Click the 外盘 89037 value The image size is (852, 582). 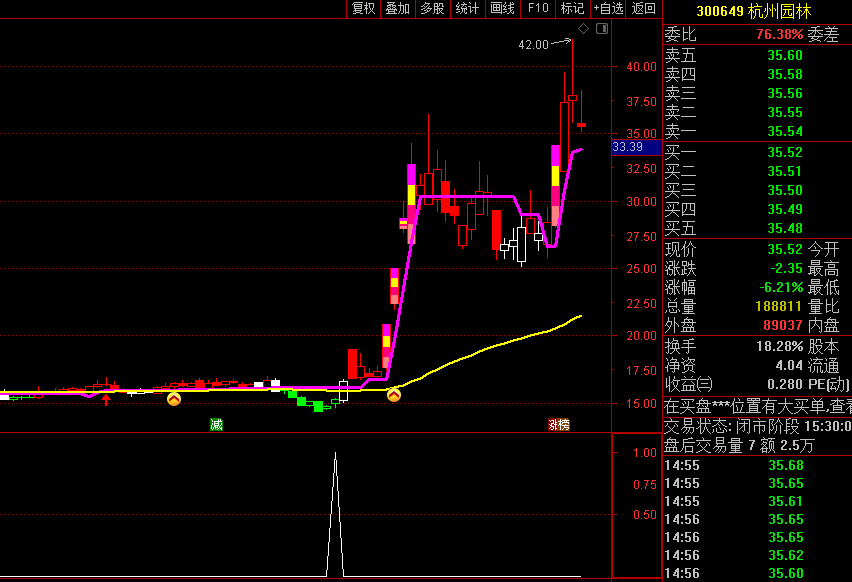(x=782, y=325)
